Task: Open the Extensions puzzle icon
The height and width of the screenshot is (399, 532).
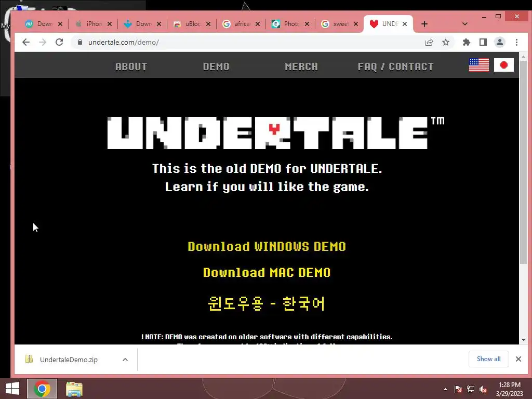Action: click(467, 42)
